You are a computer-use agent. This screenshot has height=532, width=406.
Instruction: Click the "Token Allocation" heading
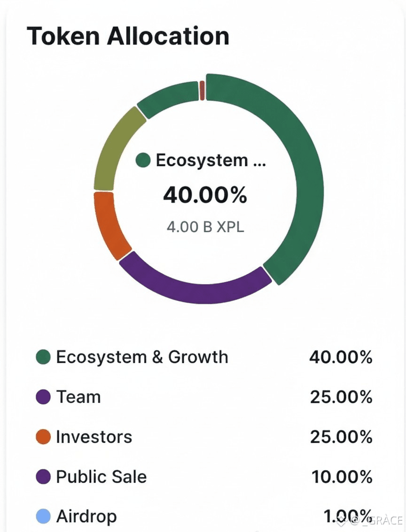coord(128,37)
